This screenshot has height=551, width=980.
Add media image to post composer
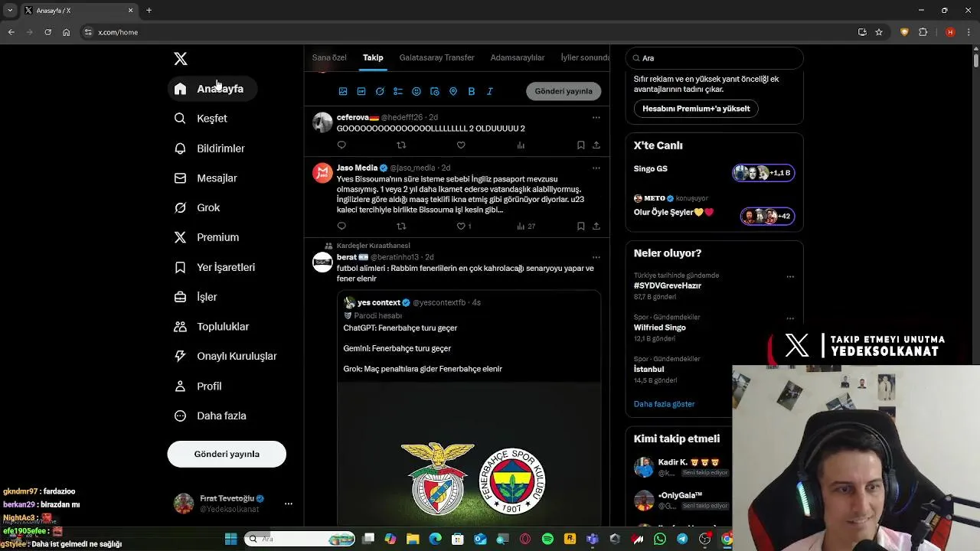click(x=343, y=91)
